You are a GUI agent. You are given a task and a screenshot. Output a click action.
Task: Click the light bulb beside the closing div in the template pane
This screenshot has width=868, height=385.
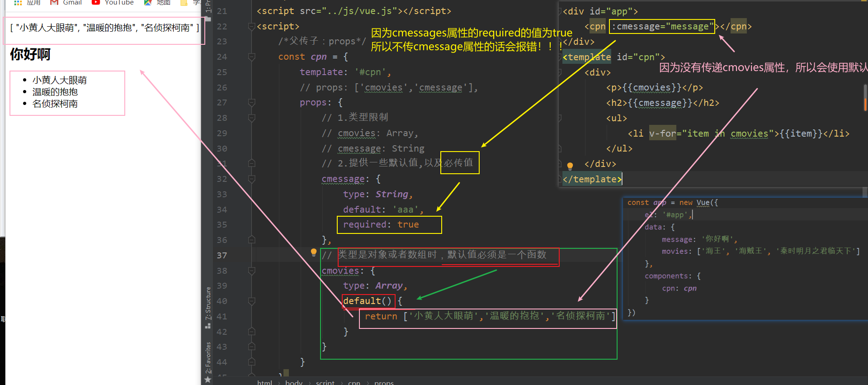pos(570,166)
